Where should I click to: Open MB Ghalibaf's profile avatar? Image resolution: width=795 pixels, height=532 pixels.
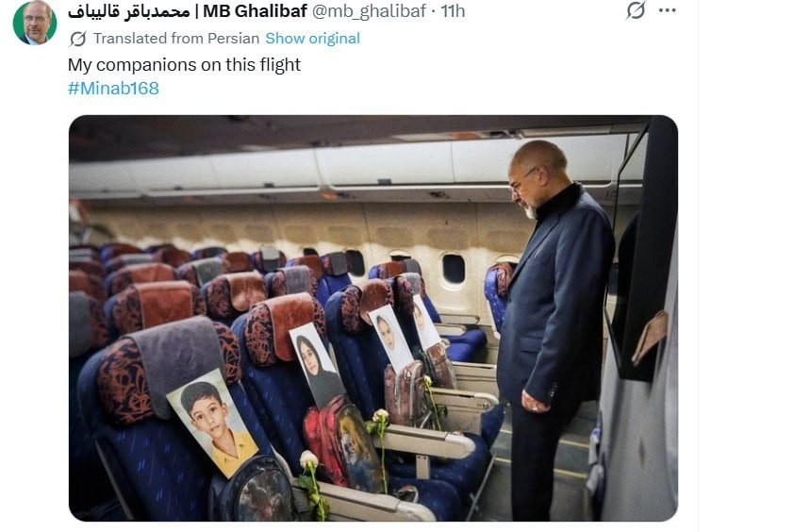point(35,23)
